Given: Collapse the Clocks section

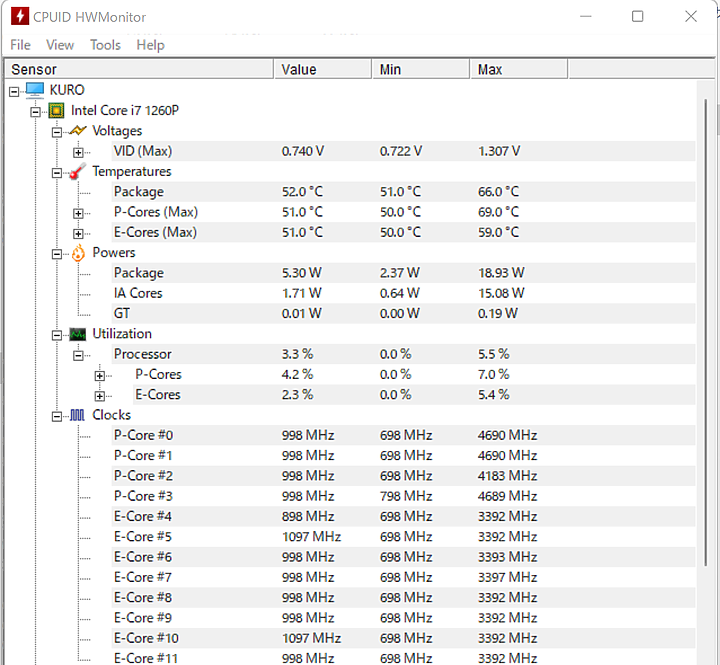Looking at the screenshot, I should click(56, 417).
